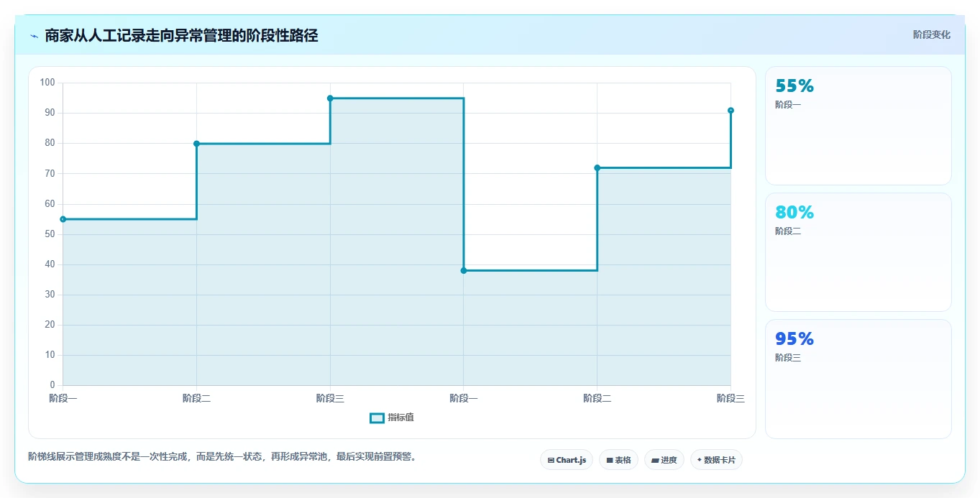Open the Chart.js chip
980x498 pixels.
pos(567,460)
